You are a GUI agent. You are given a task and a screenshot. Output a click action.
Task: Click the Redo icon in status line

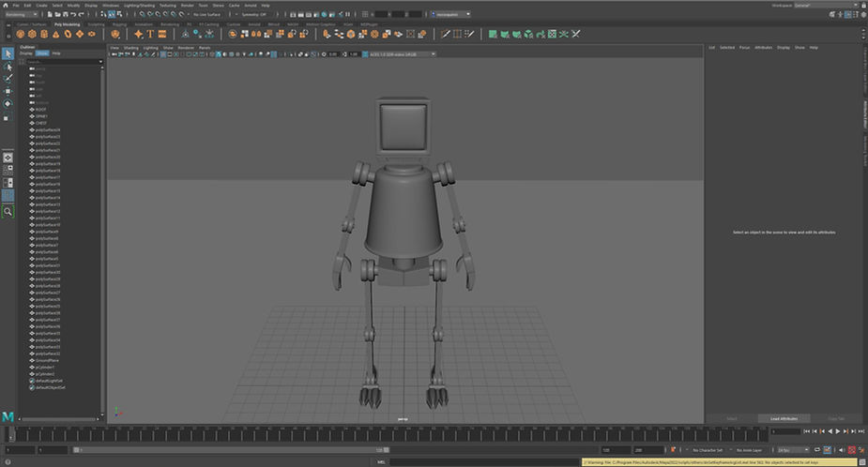82,14
